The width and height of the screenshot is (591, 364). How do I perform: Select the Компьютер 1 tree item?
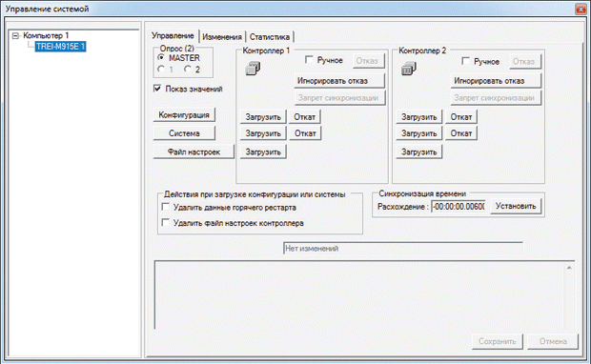click(46, 35)
